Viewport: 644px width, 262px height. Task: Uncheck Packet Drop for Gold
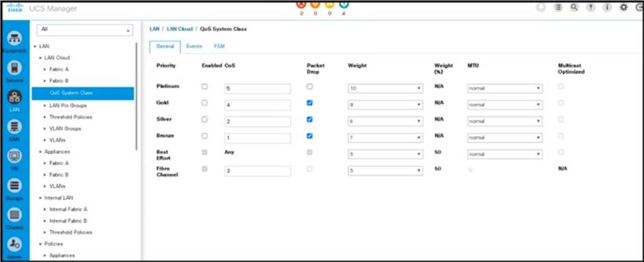point(309,103)
